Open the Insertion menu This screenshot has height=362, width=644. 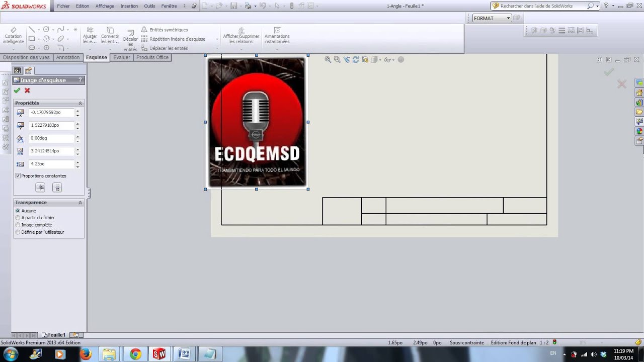click(x=129, y=6)
